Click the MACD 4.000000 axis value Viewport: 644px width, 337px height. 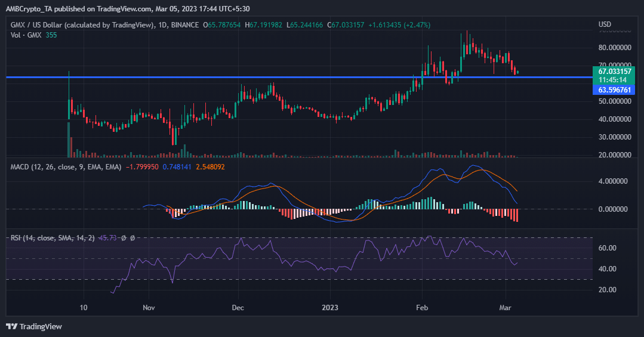click(x=612, y=181)
